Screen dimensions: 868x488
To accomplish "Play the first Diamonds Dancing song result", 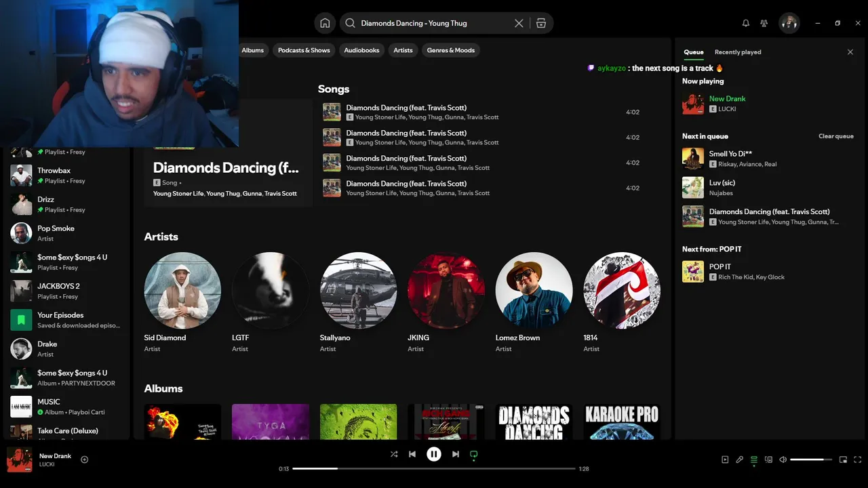I will click(x=481, y=112).
